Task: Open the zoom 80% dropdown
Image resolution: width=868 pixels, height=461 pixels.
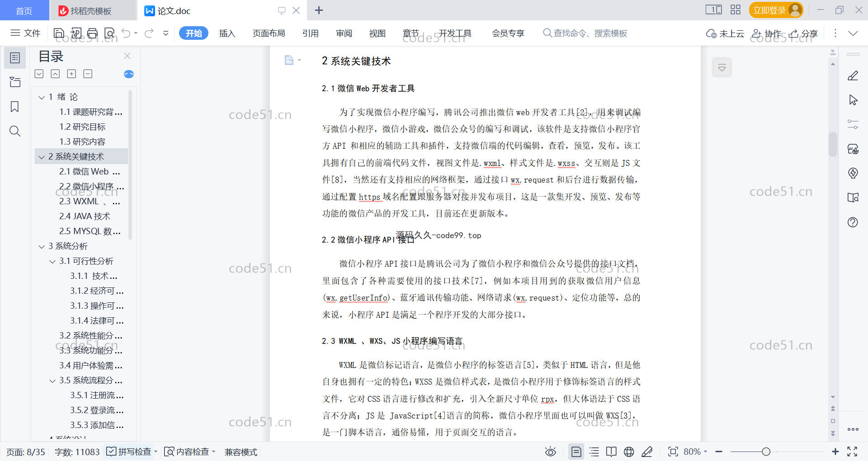Action: 695,452
